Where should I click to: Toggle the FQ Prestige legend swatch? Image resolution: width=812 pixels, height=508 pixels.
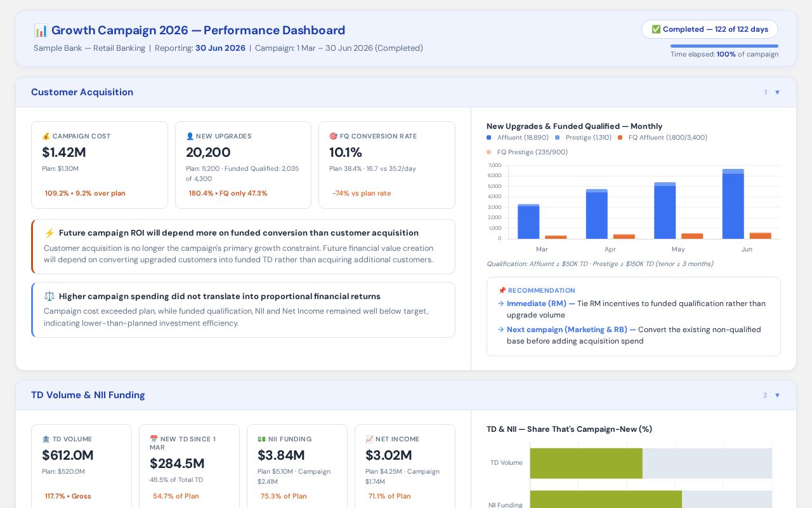[x=489, y=152]
